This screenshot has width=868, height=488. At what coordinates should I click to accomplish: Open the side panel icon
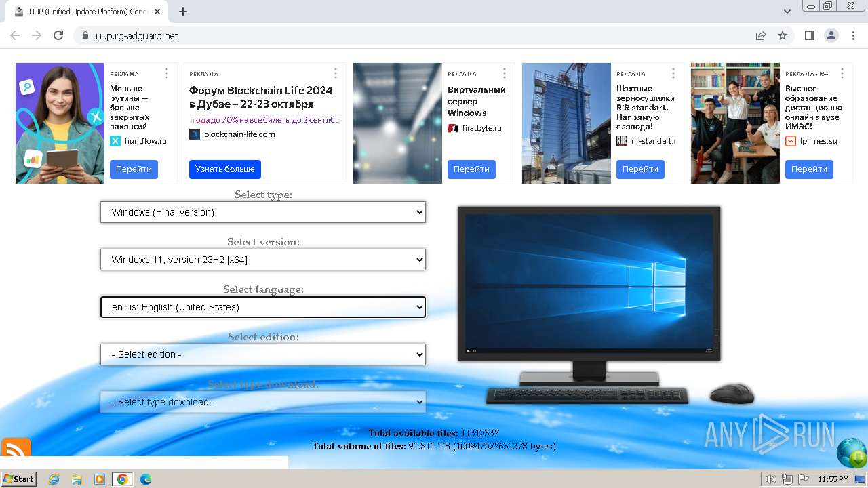810,35
